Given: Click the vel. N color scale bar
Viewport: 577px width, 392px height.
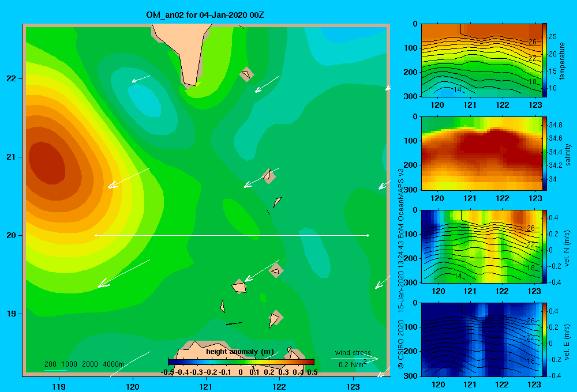Looking at the screenshot, I should [545, 246].
